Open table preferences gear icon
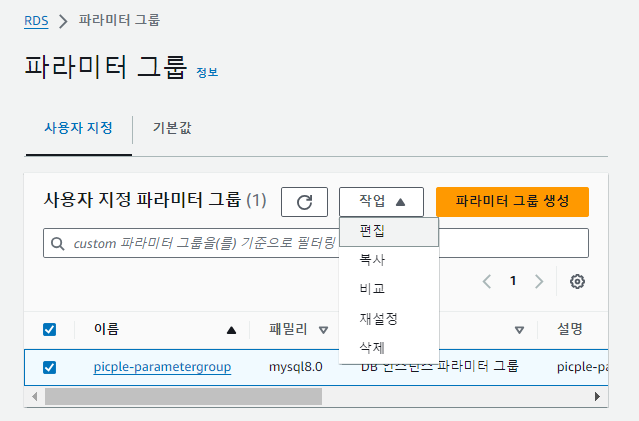The width and height of the screenshot is (639, 421). 577,281
